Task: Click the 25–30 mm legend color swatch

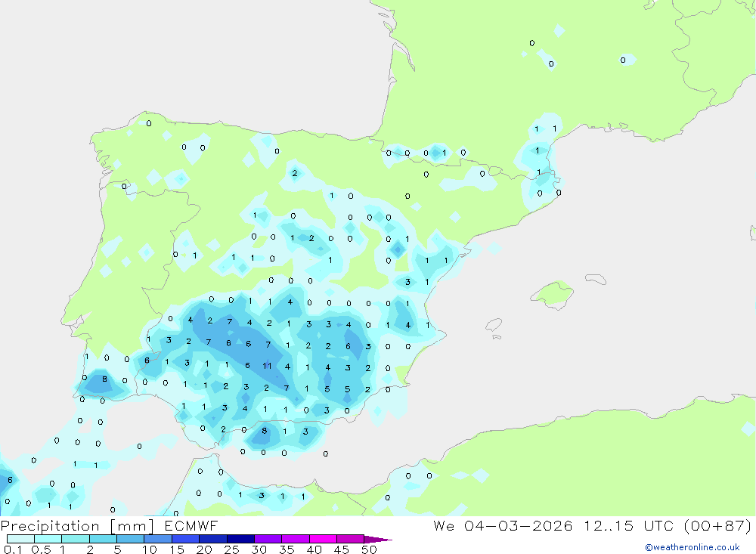Action: click(x=240, y=539)
